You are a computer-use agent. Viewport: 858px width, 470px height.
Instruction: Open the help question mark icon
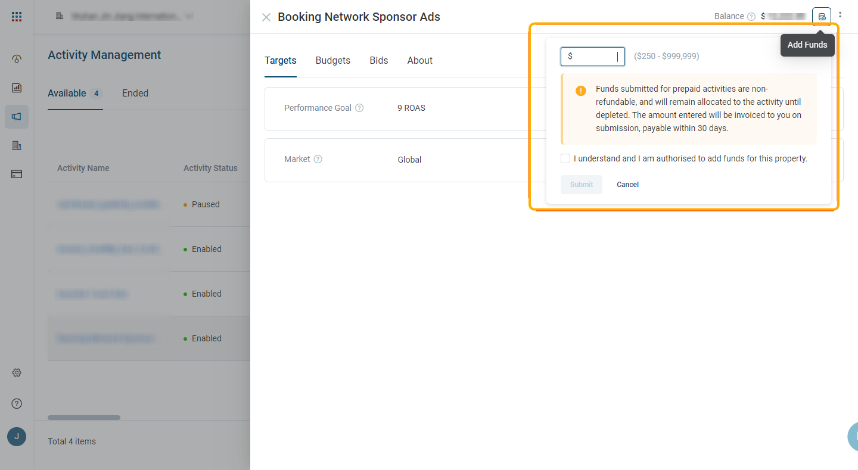coord(16,404)
